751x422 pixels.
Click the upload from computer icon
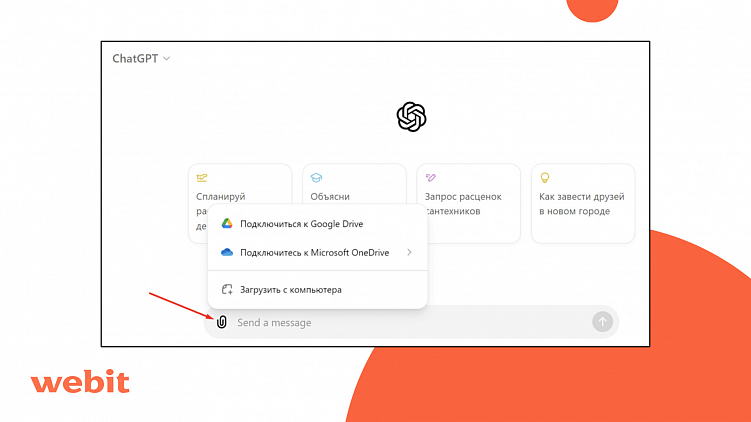(x=227, y=289)
